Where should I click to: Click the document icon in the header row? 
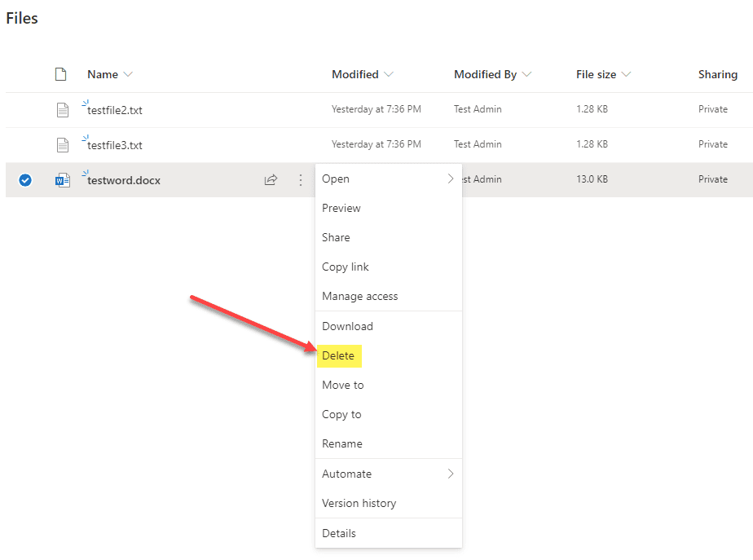click(60, 73)
